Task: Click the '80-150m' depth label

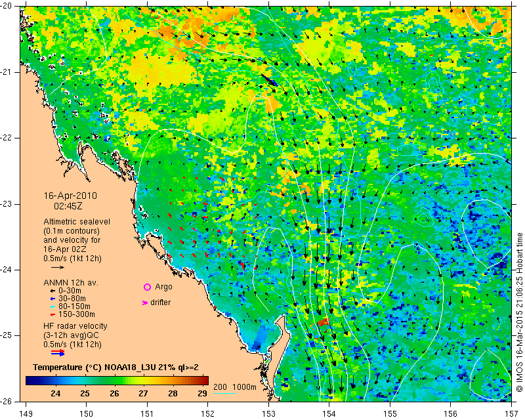Action: [x=74, y=306]
